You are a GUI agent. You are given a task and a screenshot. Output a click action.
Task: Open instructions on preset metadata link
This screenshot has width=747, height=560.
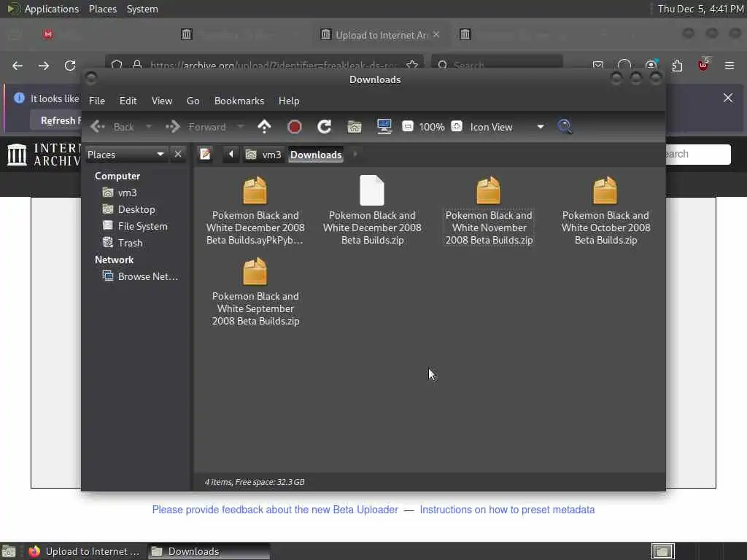(x=507, y=510)
